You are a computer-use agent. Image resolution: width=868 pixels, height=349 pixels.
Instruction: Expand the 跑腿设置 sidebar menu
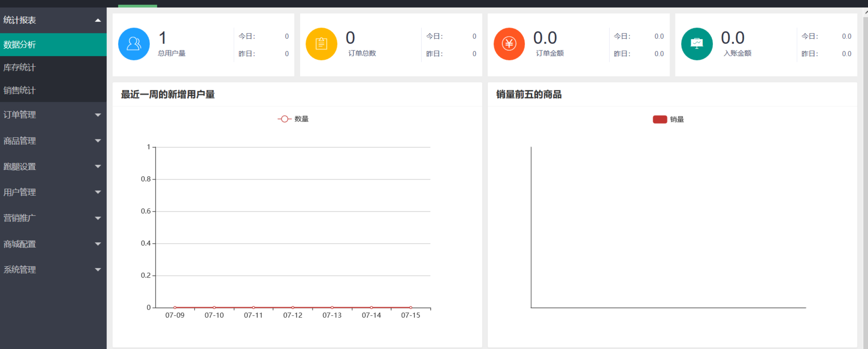click(x=53, y=166)
